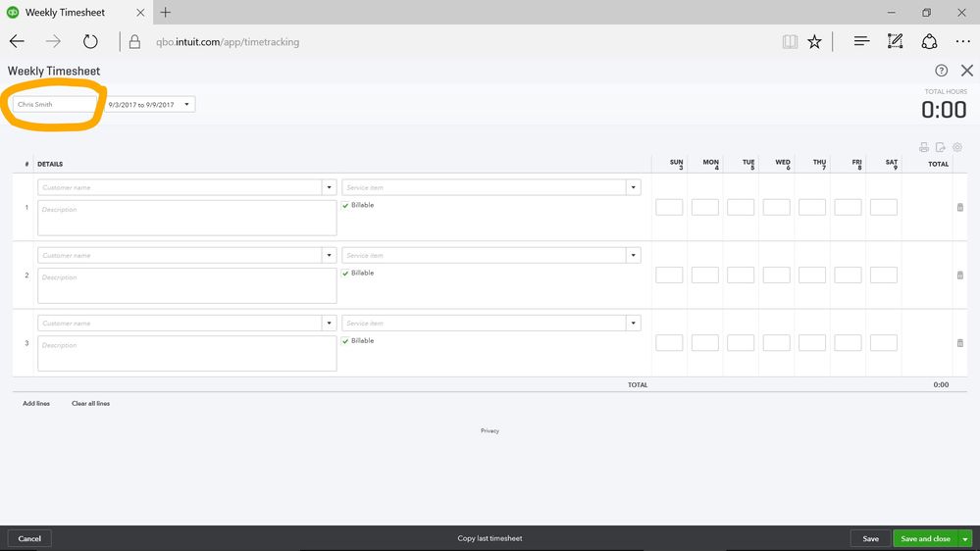
Task: Click the Cancel button
Action: pos(29,538)
